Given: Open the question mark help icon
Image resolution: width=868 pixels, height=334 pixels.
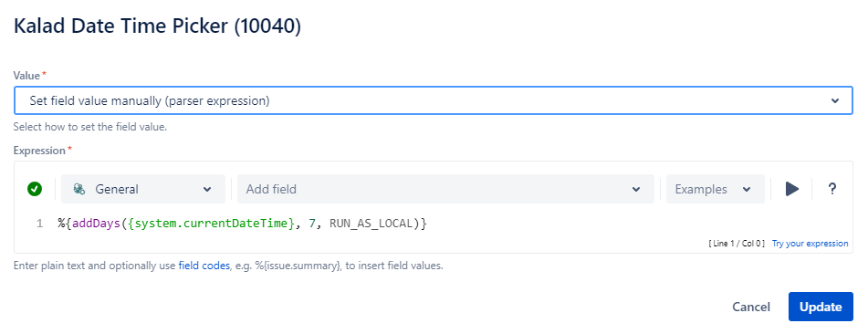Looking at the screenshot, I should [x=831, y=189].
